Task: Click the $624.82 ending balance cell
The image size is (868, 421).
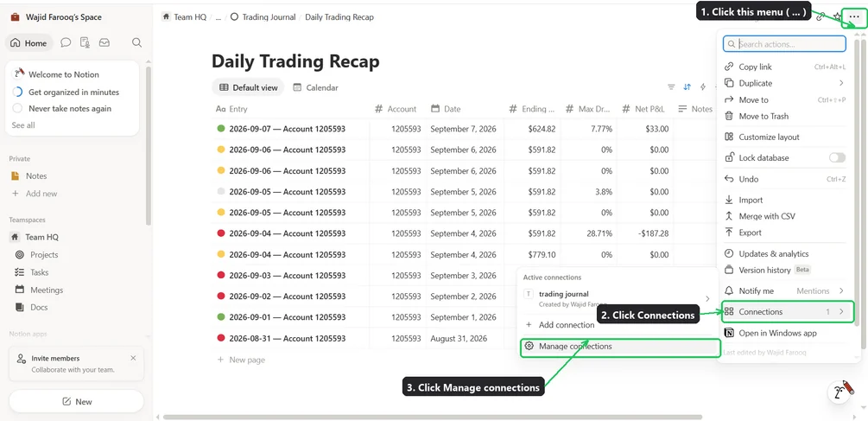Action: 533,129
